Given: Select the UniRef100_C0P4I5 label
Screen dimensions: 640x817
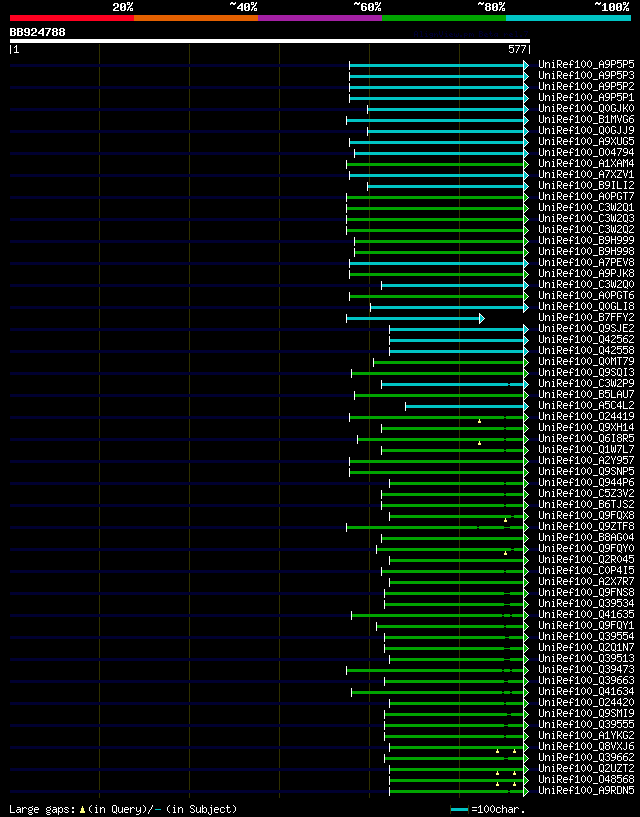Looking at the screenshot, I should point(586,571).
